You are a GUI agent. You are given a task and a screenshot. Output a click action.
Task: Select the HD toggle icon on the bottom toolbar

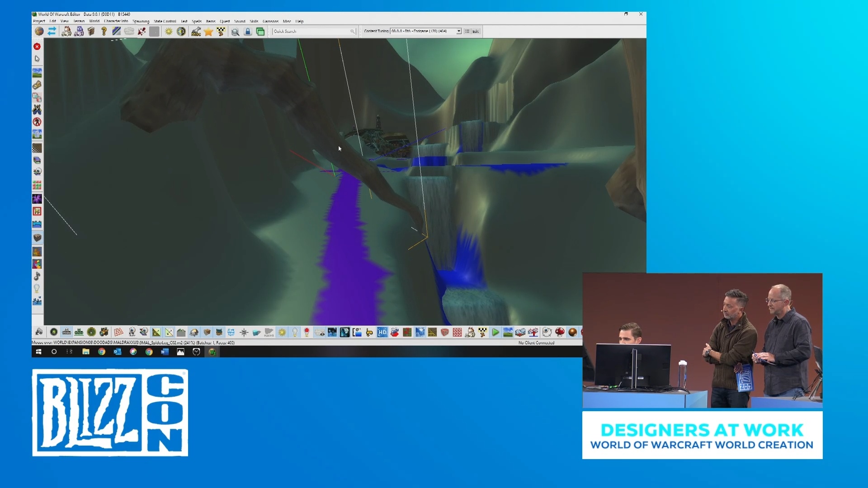(x=382, y=332)
